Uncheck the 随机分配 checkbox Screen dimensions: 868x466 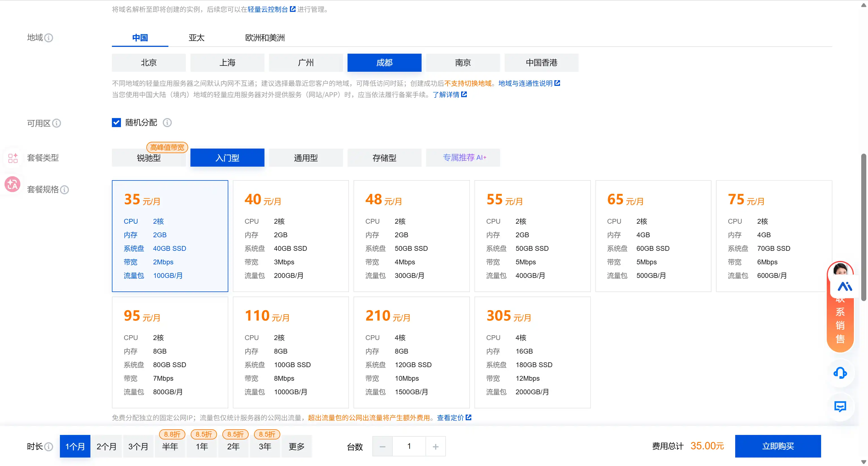point(116,123)
